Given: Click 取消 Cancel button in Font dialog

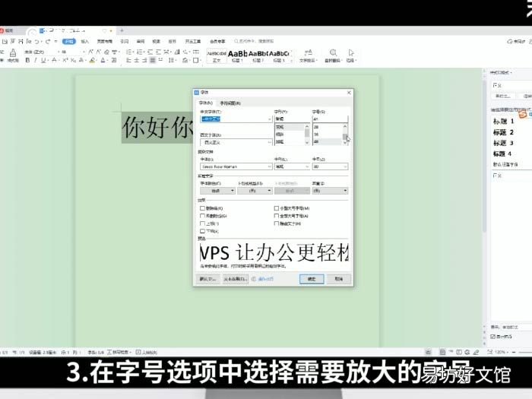Looking at the screenshot, I should coord(339,279).
